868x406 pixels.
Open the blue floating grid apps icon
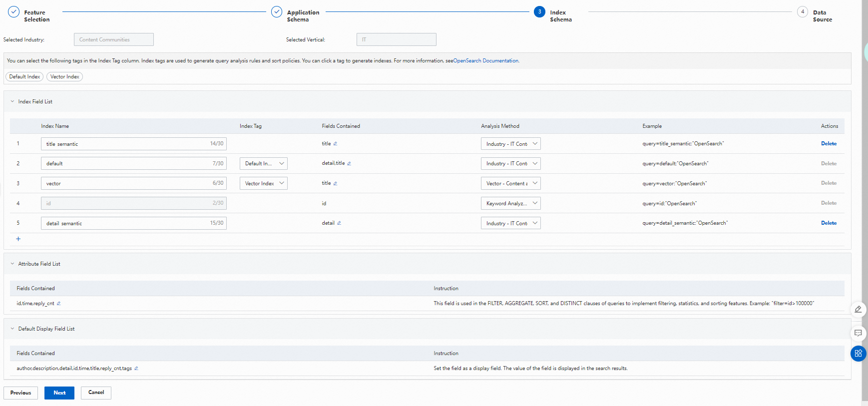[858, 354]
